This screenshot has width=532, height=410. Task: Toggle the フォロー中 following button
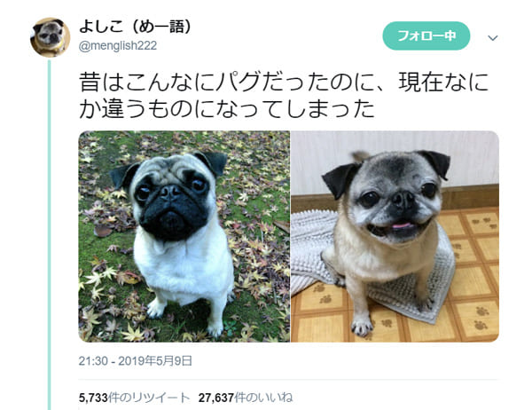click(x=426, y=35)
